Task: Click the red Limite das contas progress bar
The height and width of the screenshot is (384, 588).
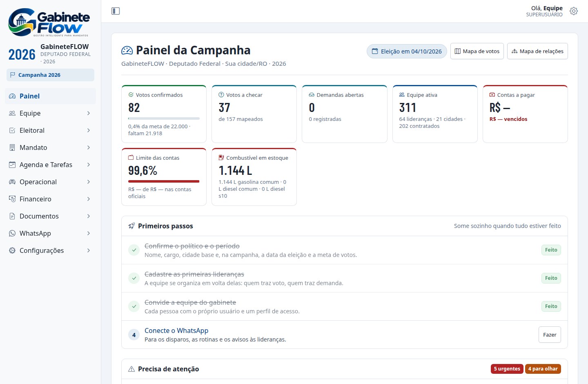Action: (164, 181)
